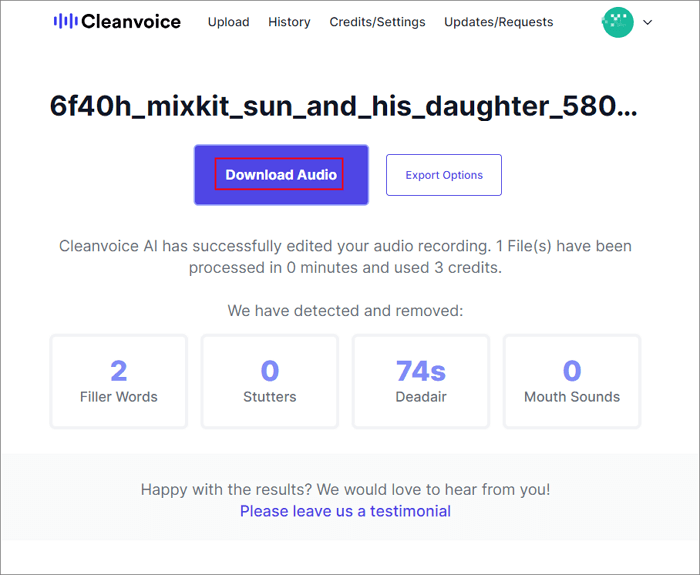
Task: Click the Cleanvoice logo
Action: coord(117,21)
